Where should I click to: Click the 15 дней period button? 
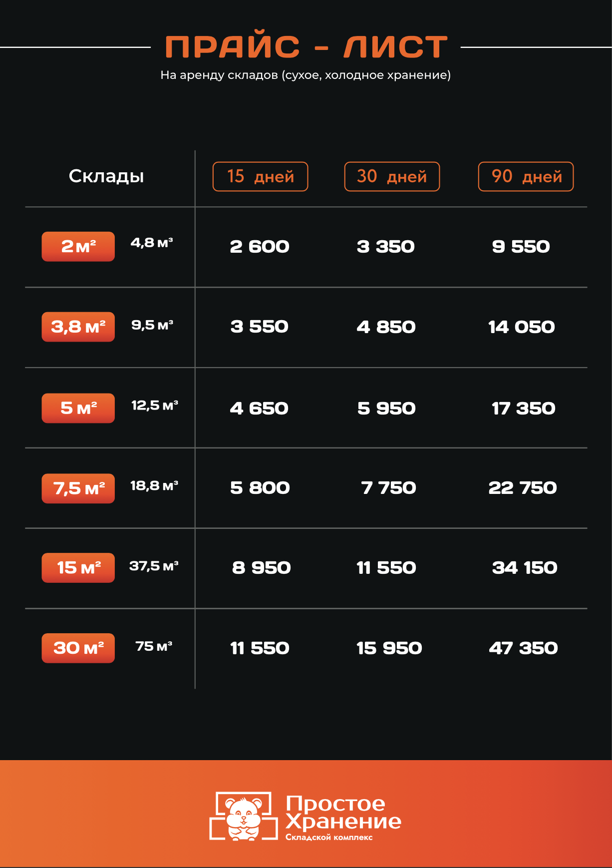[x=260, y=176]
